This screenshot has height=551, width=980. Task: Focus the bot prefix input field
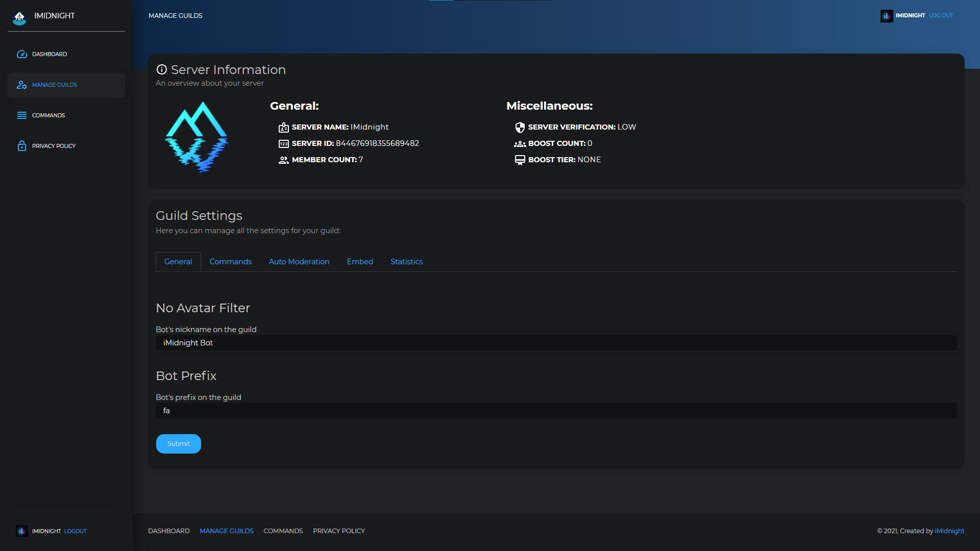[x=556, y=411]
